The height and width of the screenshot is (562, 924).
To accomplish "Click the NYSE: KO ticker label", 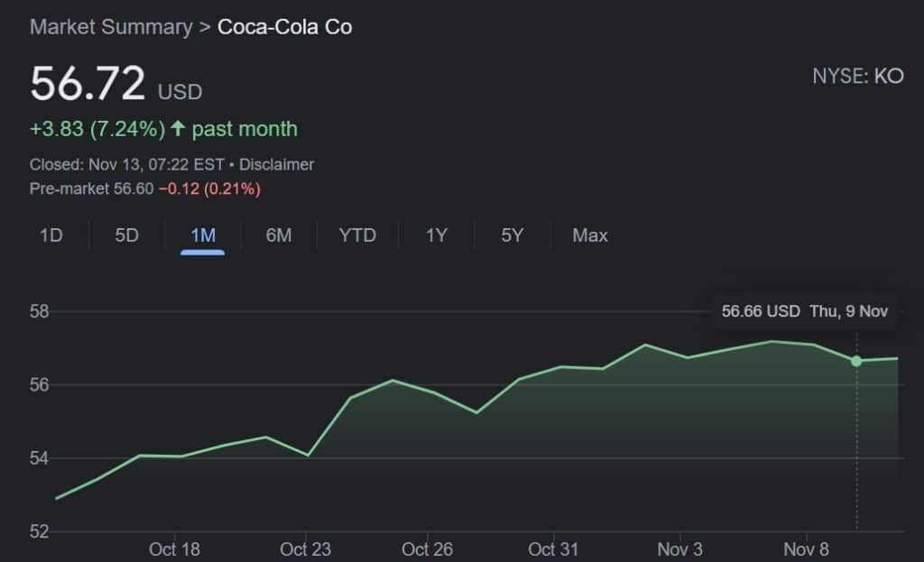I will click(857, 76).
